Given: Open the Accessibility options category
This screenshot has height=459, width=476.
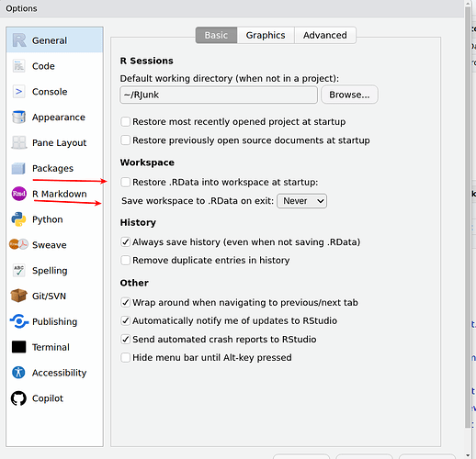Looking at the screenshot, I should [x=54, y=373].
